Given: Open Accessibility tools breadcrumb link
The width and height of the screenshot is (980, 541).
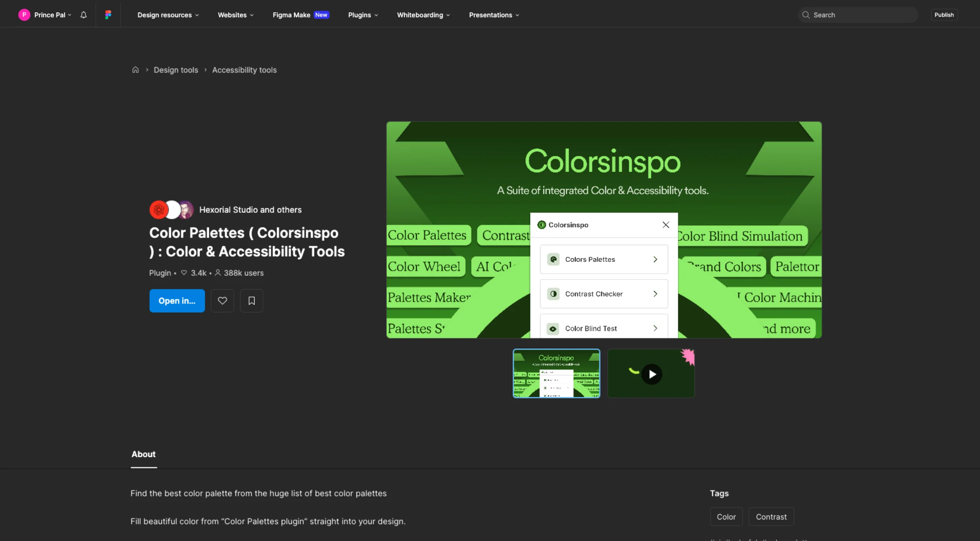Looking at the screenshot, I should click(244, 70).
